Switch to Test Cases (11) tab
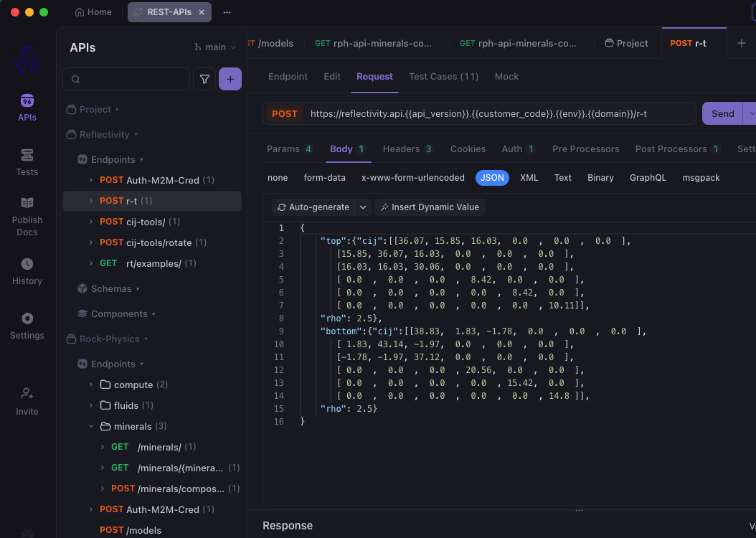Viewport: 756px width, 538px height. [443, 77]
